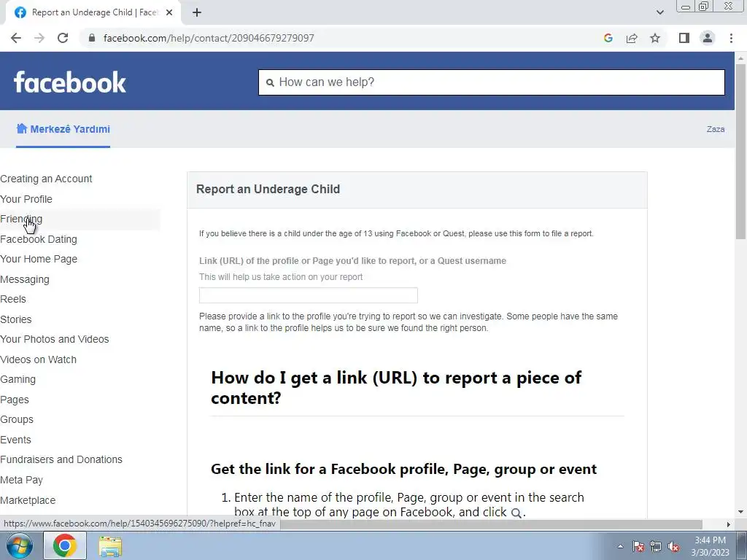747x560 pixels.
Task: Click Chrome icon in taskbar
Action: pos(65,545)
